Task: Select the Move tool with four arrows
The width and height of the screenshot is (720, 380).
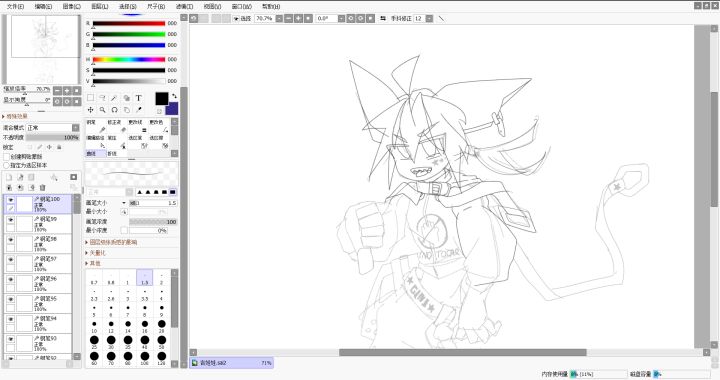Action: click(90, 110)
